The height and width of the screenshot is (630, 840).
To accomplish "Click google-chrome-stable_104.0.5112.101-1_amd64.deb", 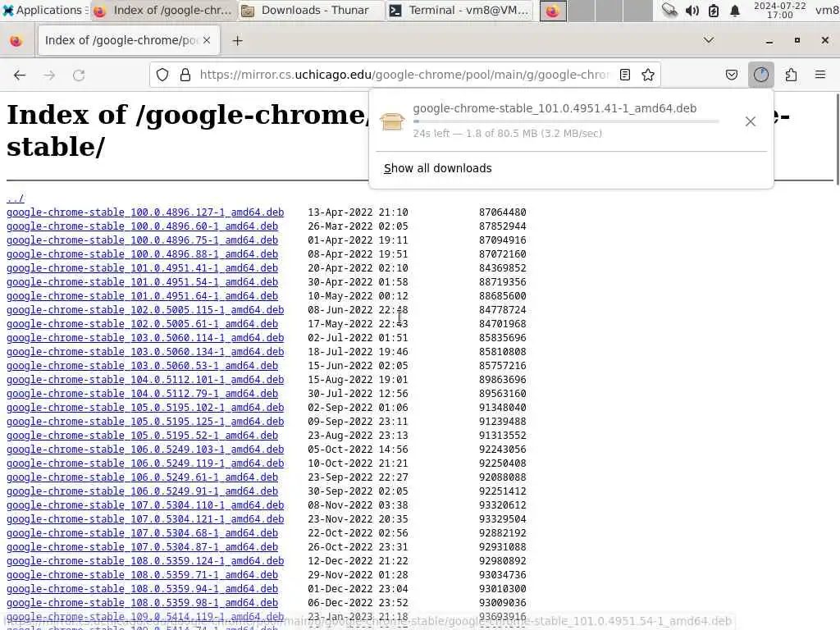I will pyautogui.click(x=145, y=379).
